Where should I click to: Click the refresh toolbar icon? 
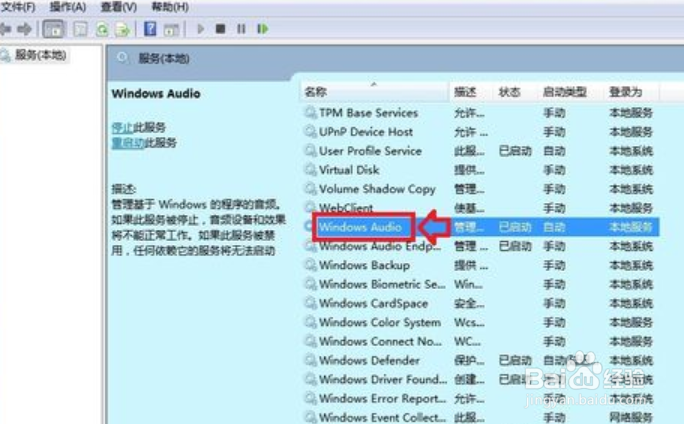click(x=102, y=29)
